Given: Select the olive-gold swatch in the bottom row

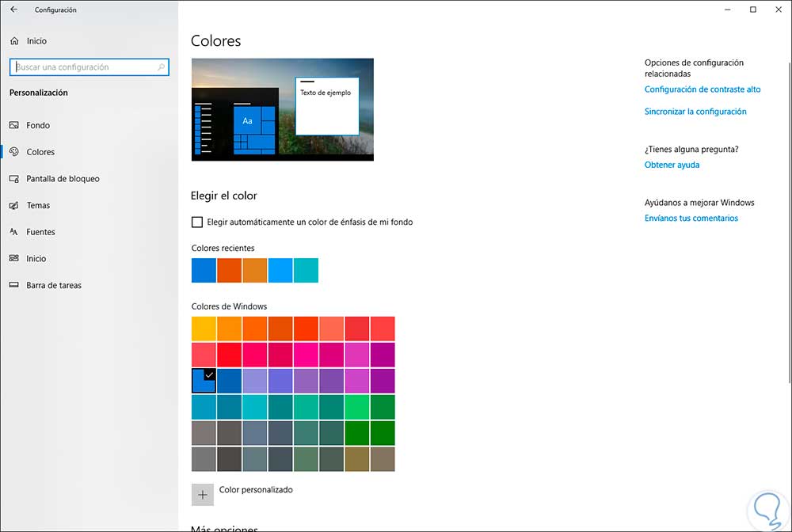Looking at the screenshot, I should (x=357, y=459).
